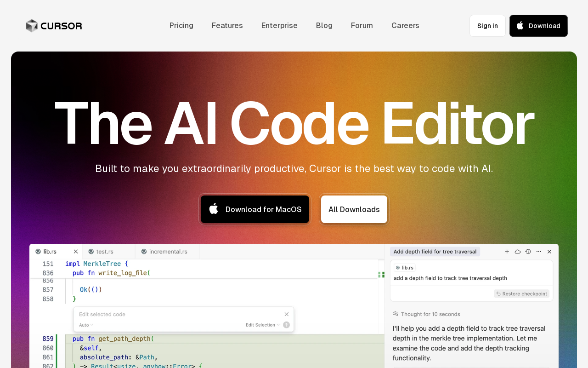Close the lib.rs editor tab
This screenshot has width=588, height=368.
click(x=76, y=252)
